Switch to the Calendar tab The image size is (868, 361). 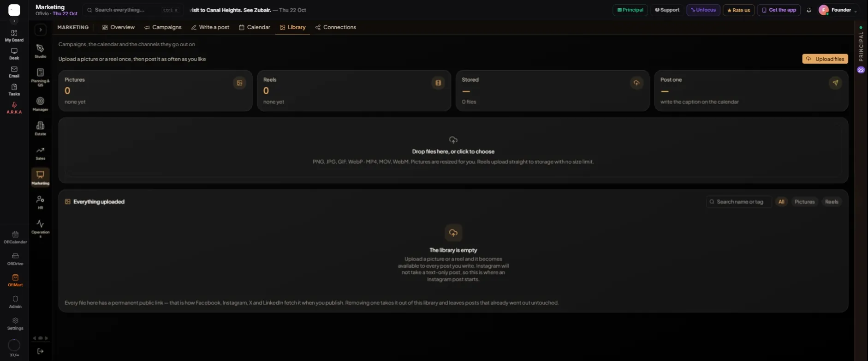click(255, 27)
